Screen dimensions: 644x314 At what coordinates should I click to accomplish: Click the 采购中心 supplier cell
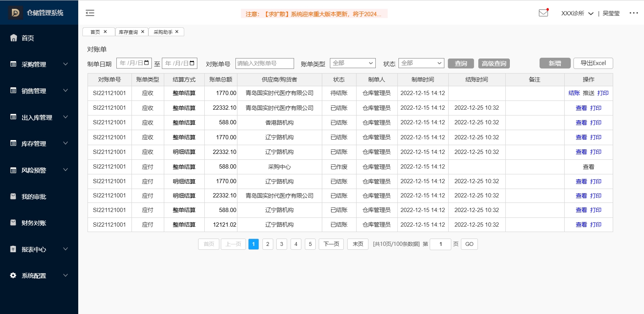(x=279, y=167)
